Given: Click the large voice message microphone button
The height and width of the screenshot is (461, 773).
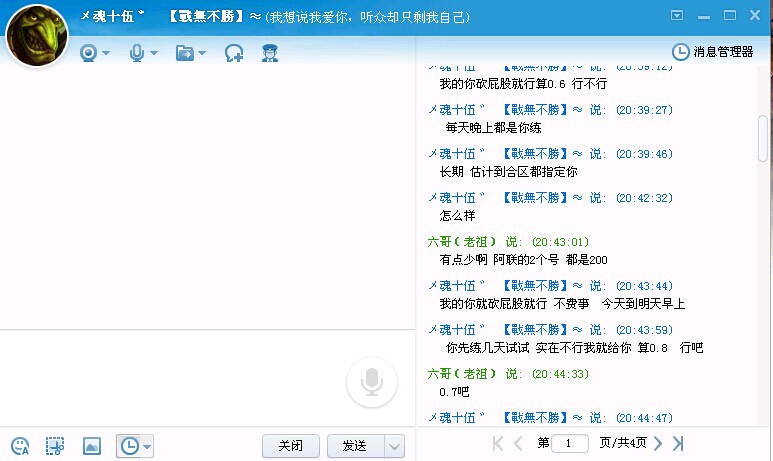Looking at the screenshot, I should [372, 383].
